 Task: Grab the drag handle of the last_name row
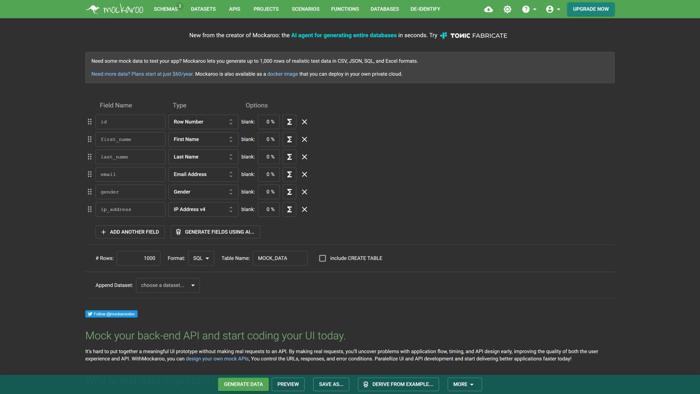(x=90, y=157)
